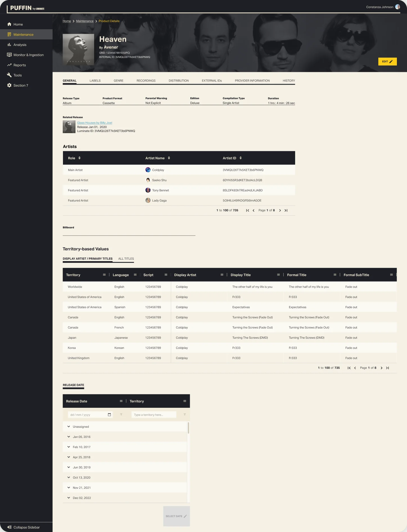Sort artists by Artist Name column
Viewport: 407px width, 532px height.
pos(169,158)
